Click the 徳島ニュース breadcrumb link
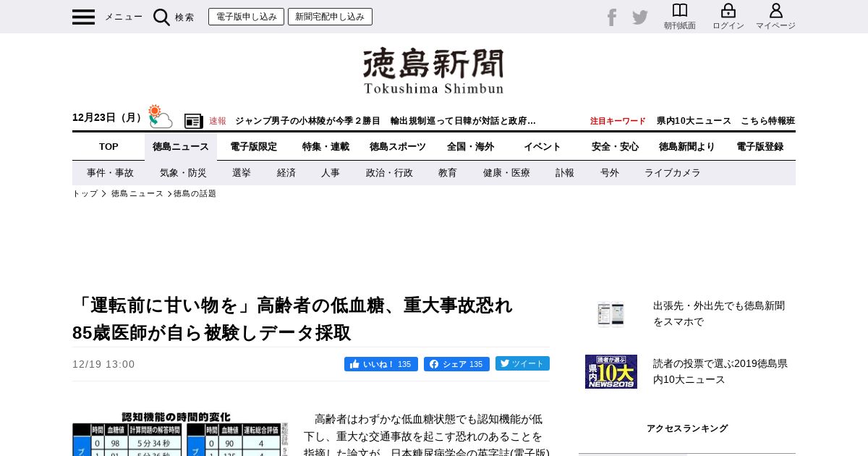The height and width of the screenshot is (456, 868). click(137, 194)
